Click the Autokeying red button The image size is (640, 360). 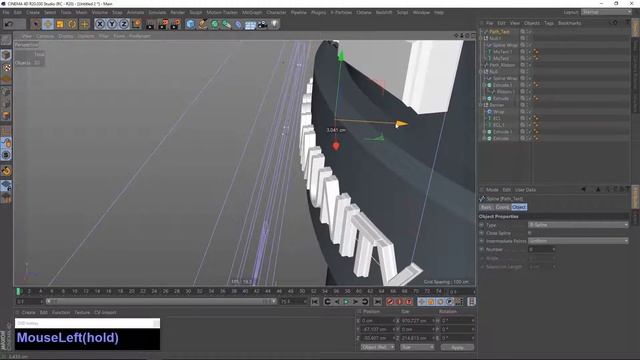coord(399,302)
